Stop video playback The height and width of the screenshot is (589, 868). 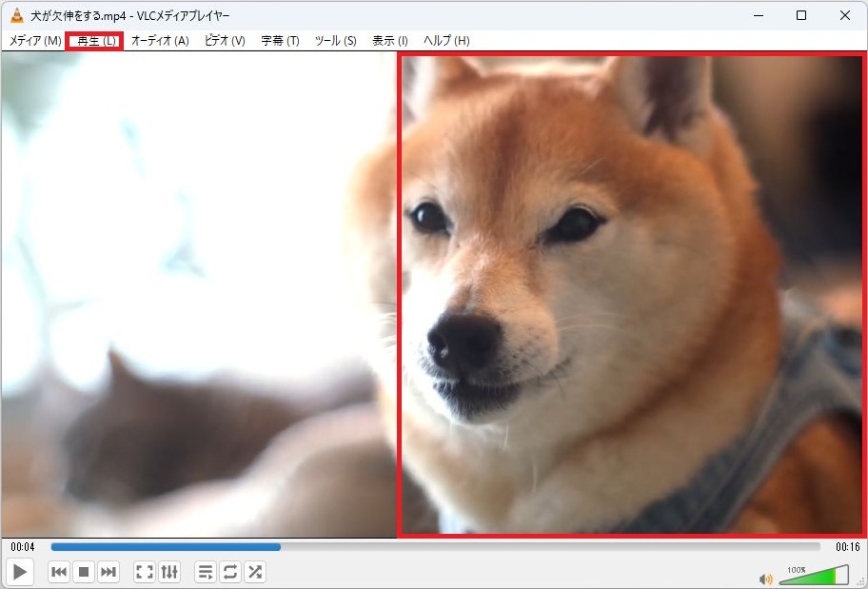click(84, 572)
